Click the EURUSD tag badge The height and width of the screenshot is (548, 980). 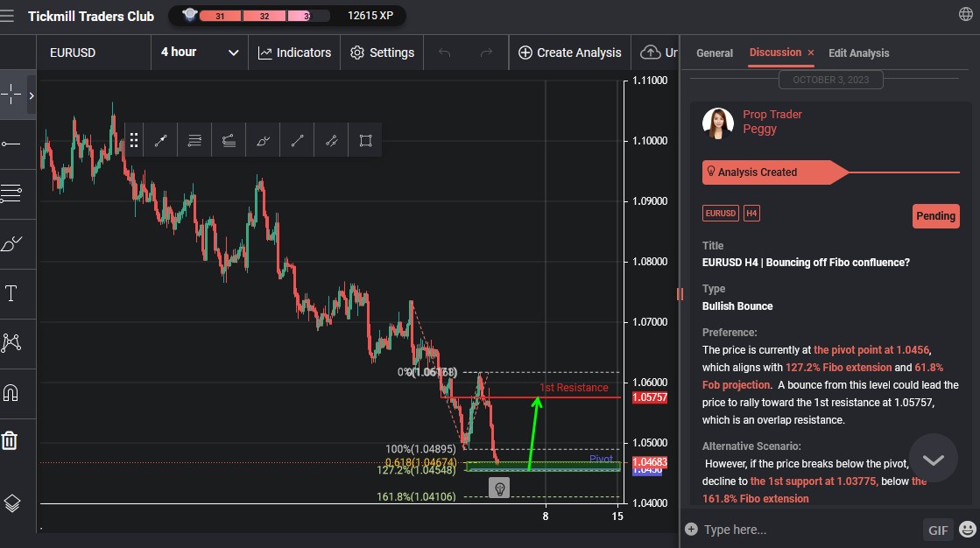(x=720, y=213)
